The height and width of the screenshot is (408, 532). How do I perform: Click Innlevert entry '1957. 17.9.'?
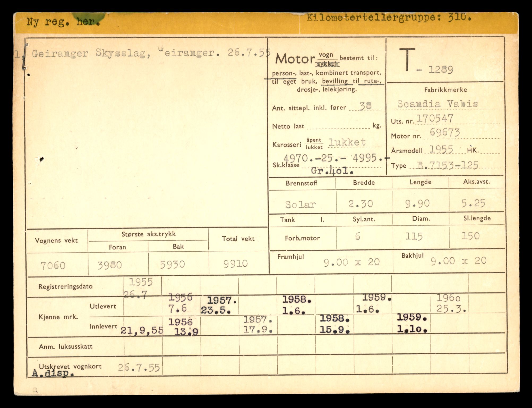pyautogui.click(x=258, y=325)
